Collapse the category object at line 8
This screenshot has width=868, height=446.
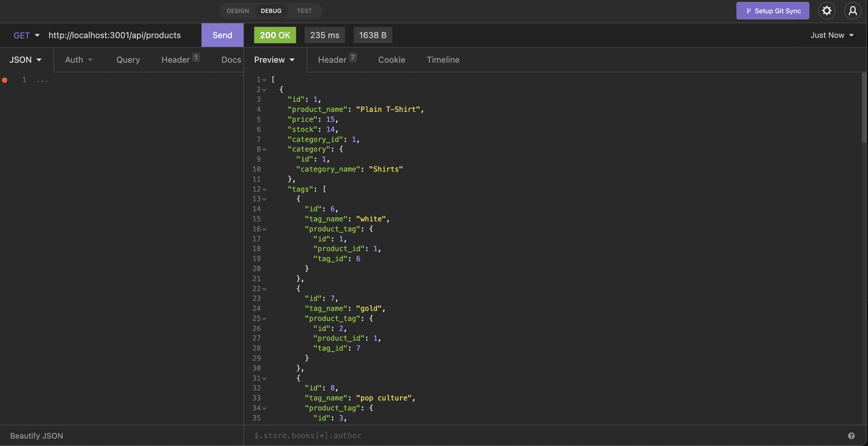pyautogui.click(x=264, y=150)
